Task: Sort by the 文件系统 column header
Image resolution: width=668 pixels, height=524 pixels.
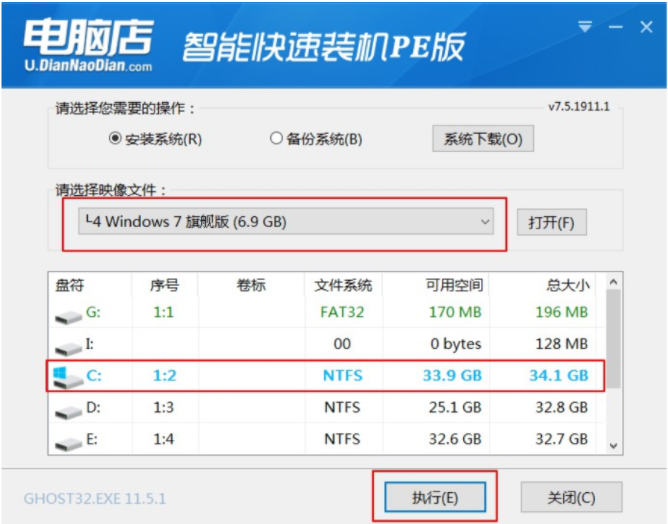Action: [x=343, y=285]
